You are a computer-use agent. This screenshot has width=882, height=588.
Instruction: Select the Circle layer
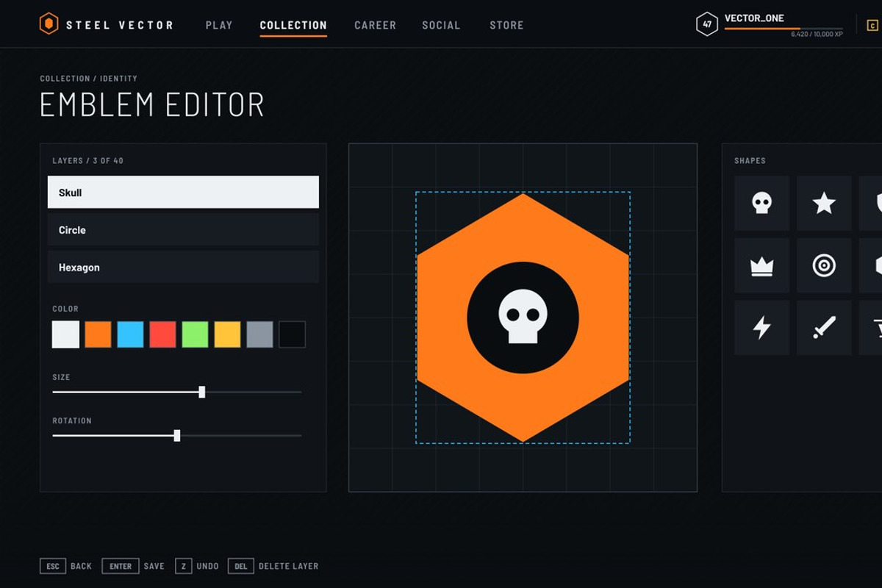[183, 229]
